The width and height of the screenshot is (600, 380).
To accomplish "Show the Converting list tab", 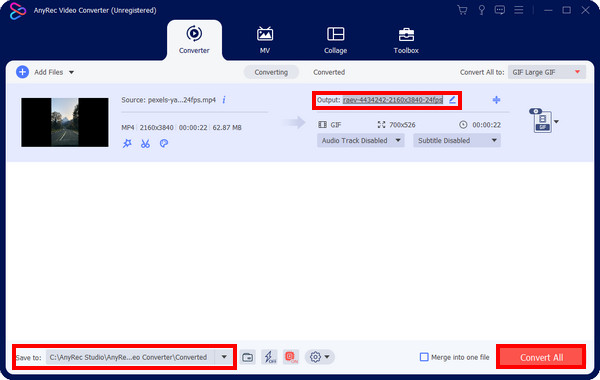I will tap(271, 72).
